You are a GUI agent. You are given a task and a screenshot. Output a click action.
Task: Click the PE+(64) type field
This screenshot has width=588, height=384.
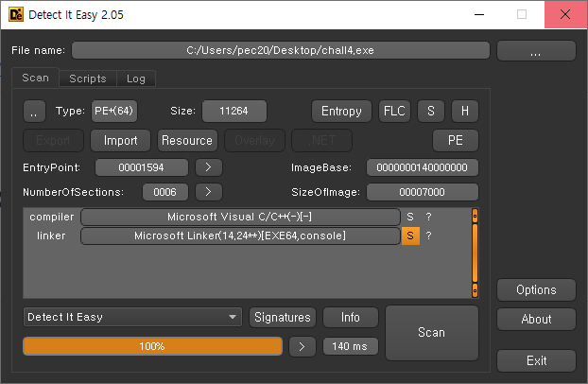[x=114, y=111]
